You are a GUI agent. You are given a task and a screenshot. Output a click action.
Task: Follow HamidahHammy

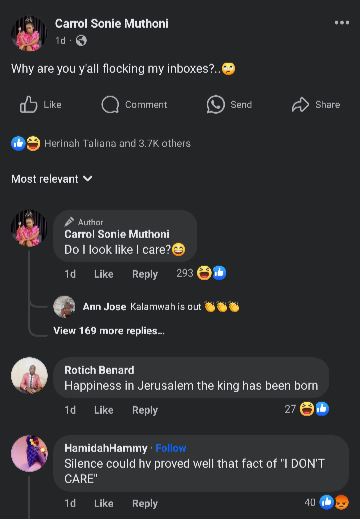tap(171, 448)
